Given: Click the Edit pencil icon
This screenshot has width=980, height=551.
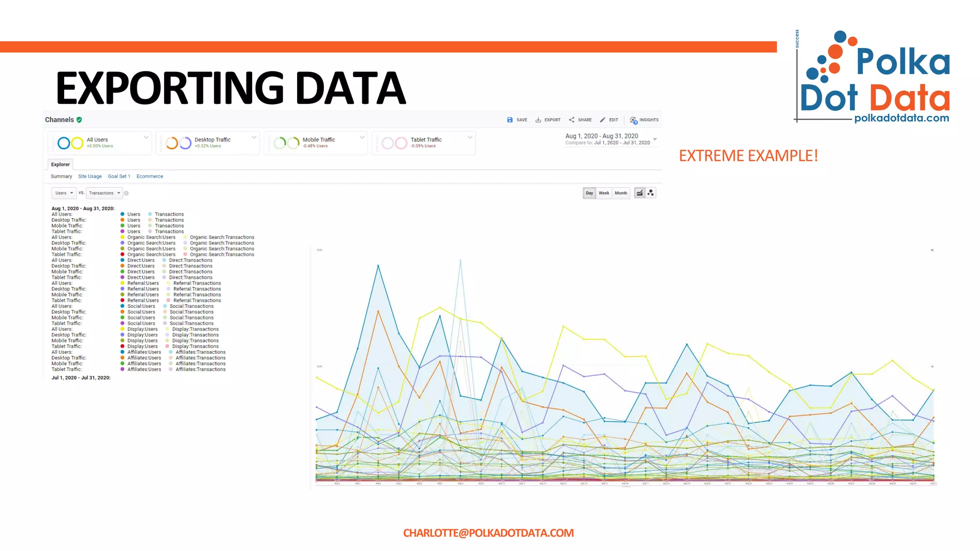Looking at the screenshot, I should click(x=602, y=120).
